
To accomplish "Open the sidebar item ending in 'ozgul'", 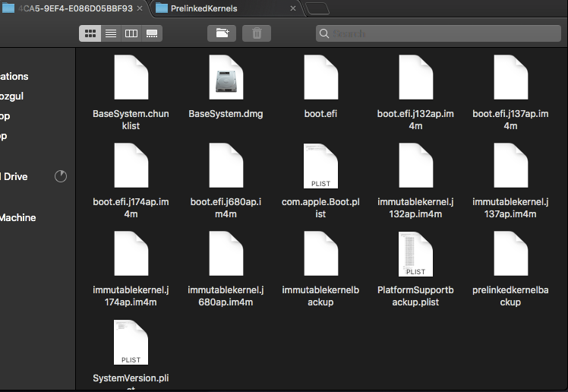I will pyautogui.click(x=12, y=96).
